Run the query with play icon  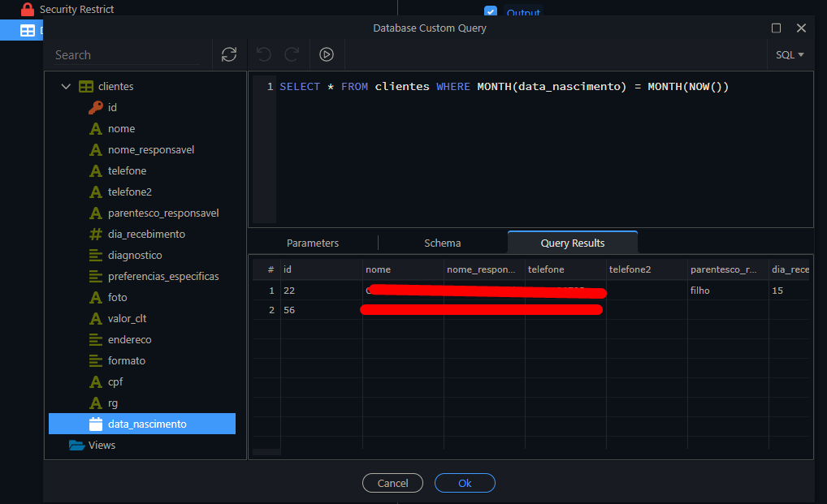(327, 54)
